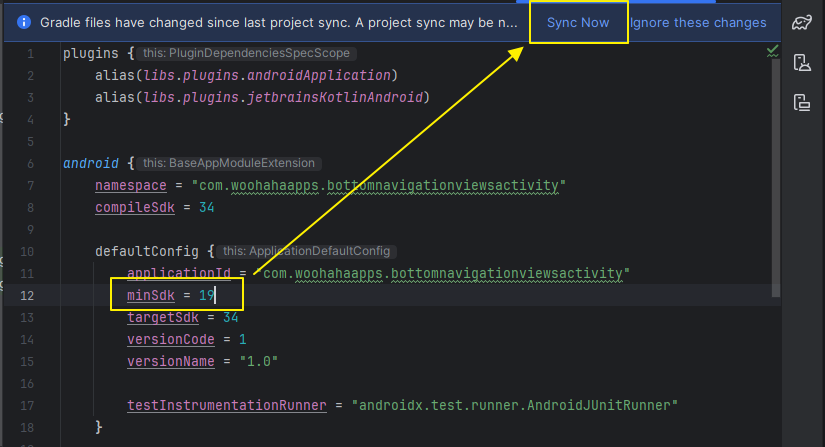Click the minSdk property name
Image resolution: width=825 pixels, height=447 pixels.
tap(150, 296)
